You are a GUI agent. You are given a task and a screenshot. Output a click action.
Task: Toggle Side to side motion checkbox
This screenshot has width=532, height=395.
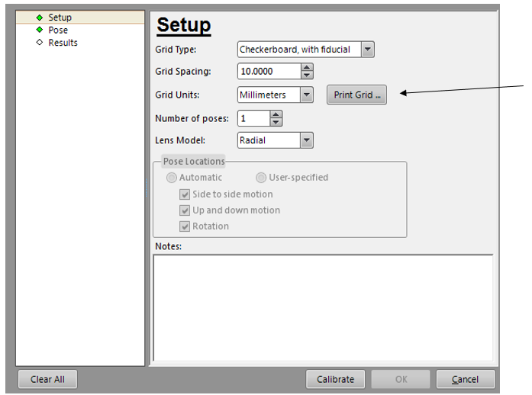tap(185, 194)
